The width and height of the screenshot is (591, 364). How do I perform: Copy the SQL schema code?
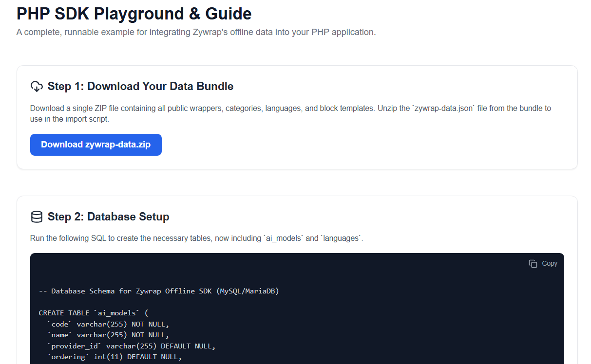pos(543,263)
